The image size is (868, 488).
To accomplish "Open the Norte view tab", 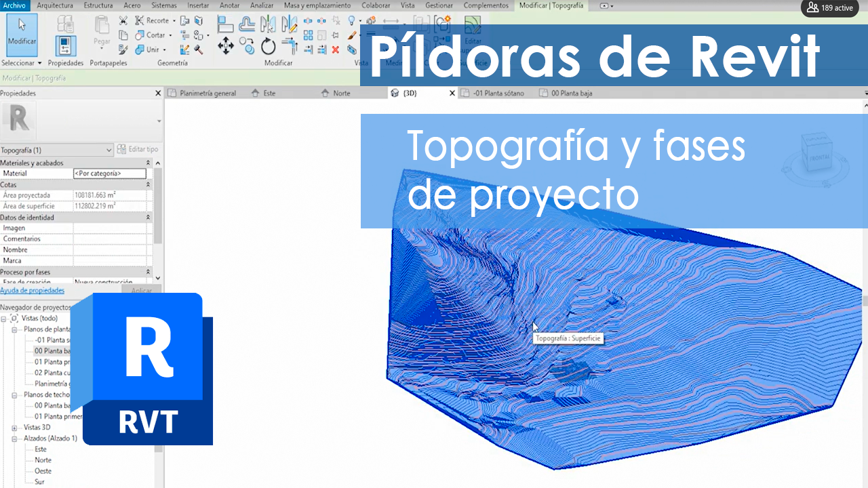I will tap(336, 93).
